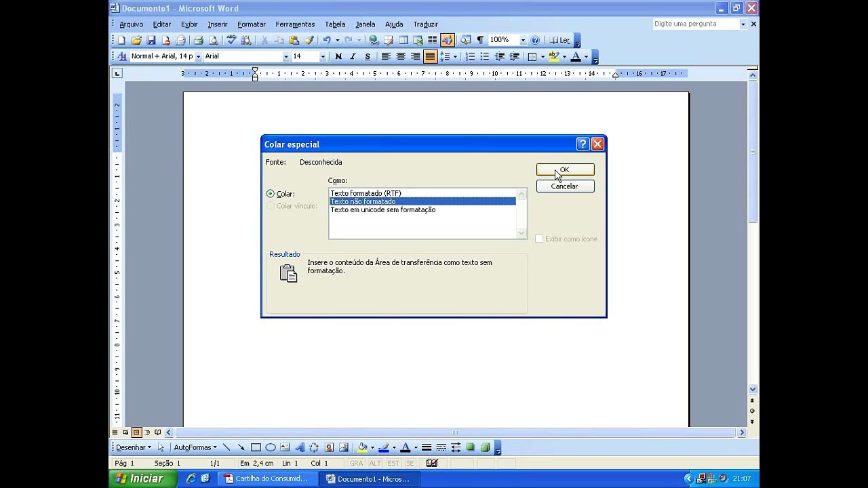Image resolution: width=868 pixels, height=488 pixels.
Task: Select the Rectangle drawing tool
Action: [x=256, y=447]
